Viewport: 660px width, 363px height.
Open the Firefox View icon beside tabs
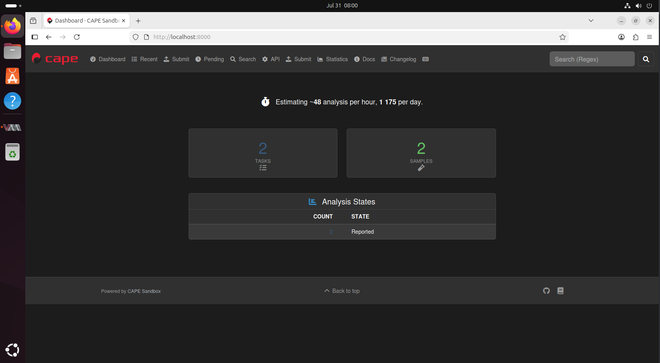(x=33, y=21)
